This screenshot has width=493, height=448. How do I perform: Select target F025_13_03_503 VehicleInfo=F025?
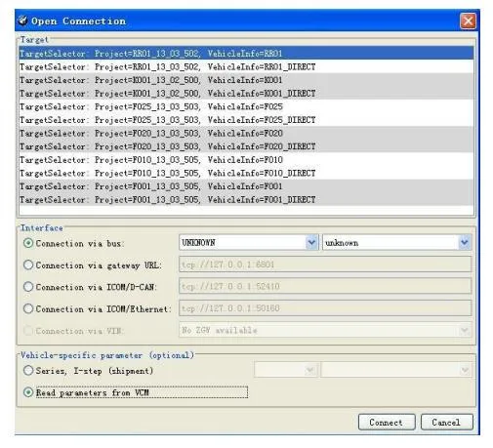(x=246, y=106)
